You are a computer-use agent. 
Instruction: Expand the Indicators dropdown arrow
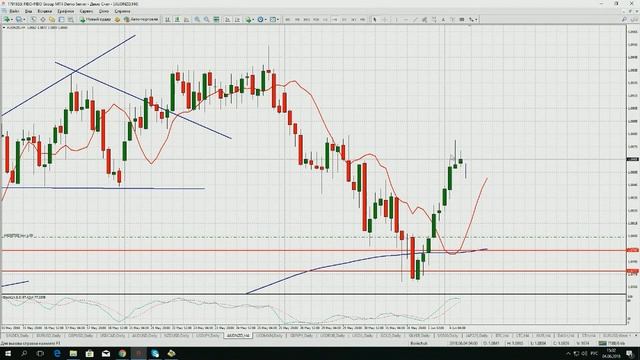tap(253, 19)
